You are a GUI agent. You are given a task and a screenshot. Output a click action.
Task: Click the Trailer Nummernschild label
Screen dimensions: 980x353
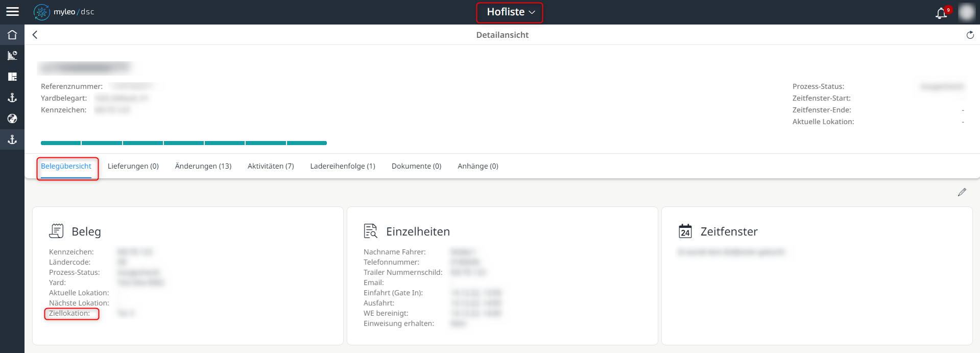click(x=403, y=272)
